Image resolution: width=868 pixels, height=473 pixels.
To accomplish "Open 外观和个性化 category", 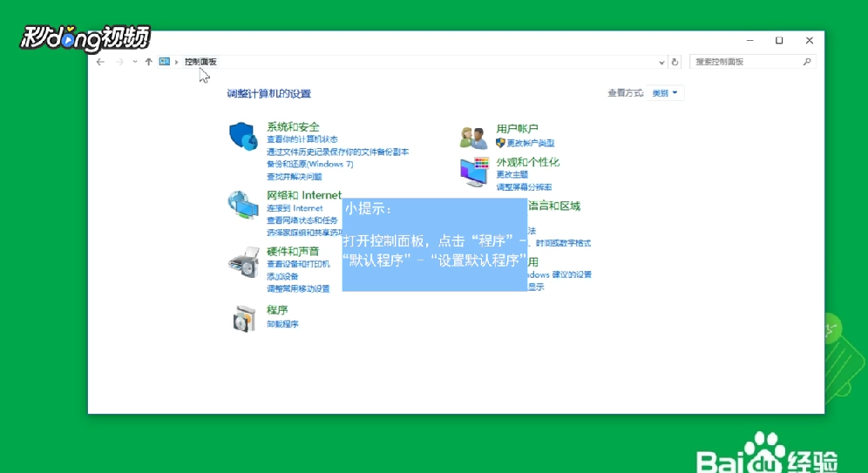I will 527,162.
